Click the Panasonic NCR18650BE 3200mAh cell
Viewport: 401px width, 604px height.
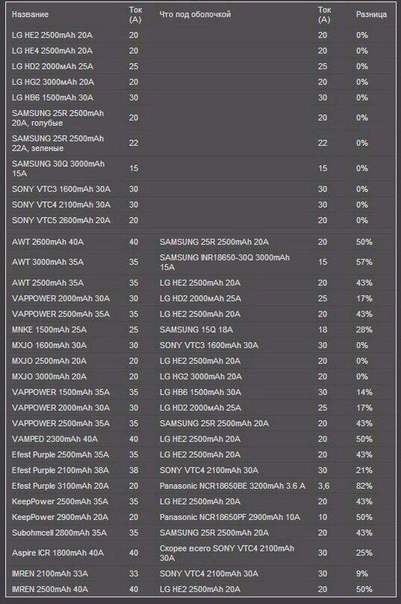pos(232,486)
